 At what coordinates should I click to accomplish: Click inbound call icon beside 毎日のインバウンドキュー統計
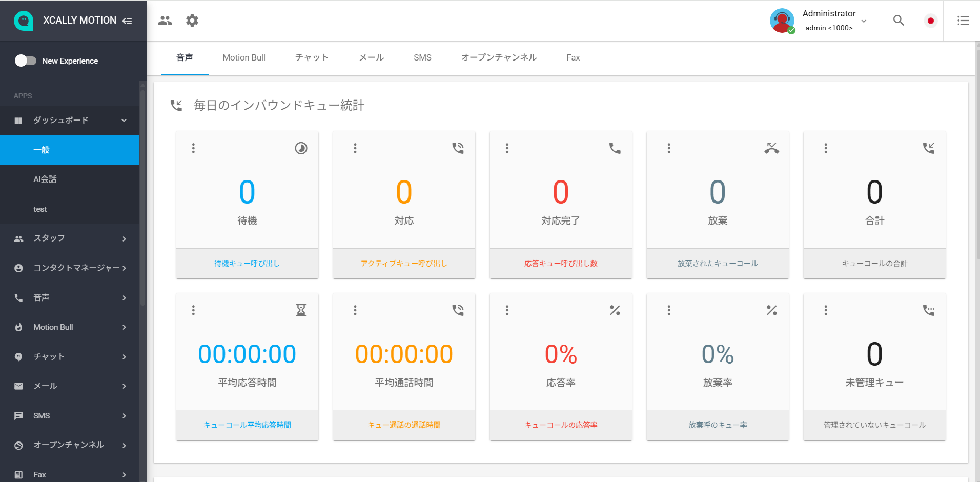(176, 106)
